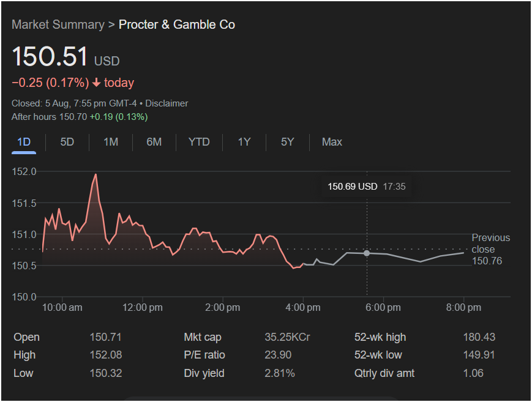Open the Disclaimer link
The image size is (532, 402).
[x=167, y=103]
